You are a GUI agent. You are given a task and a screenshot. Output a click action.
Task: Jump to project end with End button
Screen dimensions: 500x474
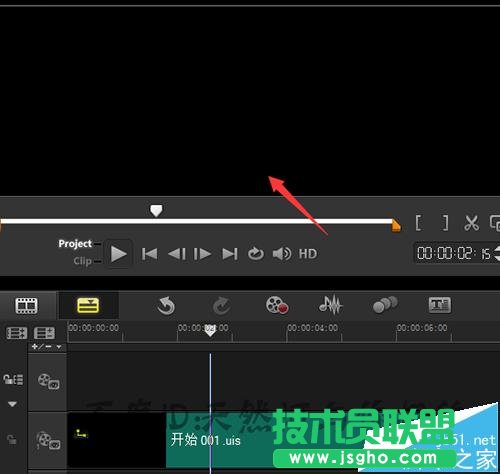[230, 254]
